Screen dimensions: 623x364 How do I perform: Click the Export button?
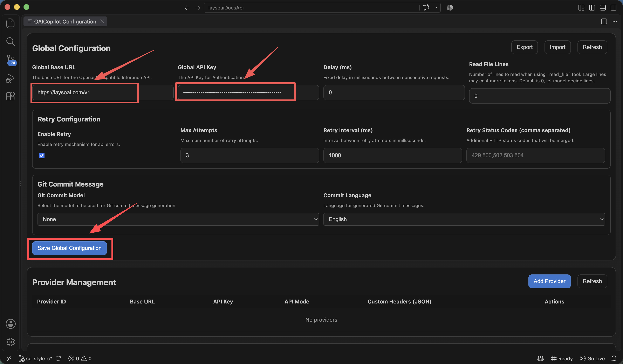(524, 47)
